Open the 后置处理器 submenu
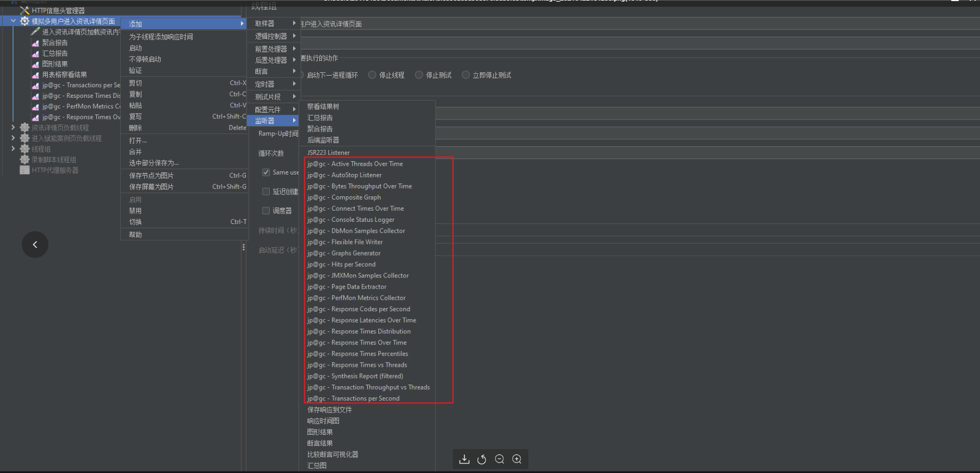 [x=275, y=60]
